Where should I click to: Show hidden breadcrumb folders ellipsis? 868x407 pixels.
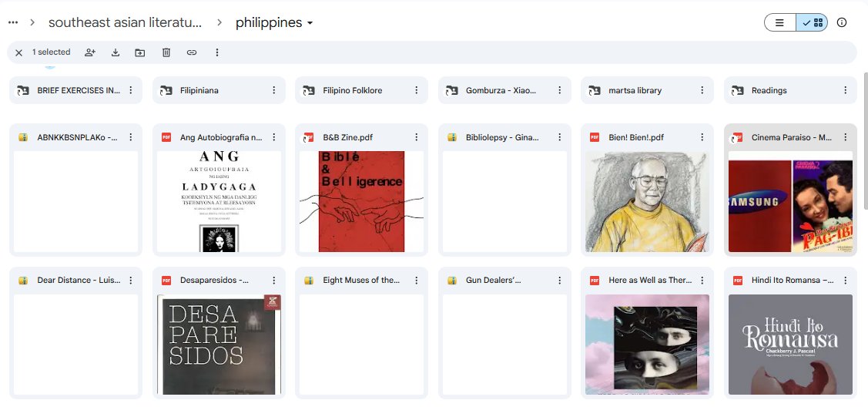click(x=13, y=22)
